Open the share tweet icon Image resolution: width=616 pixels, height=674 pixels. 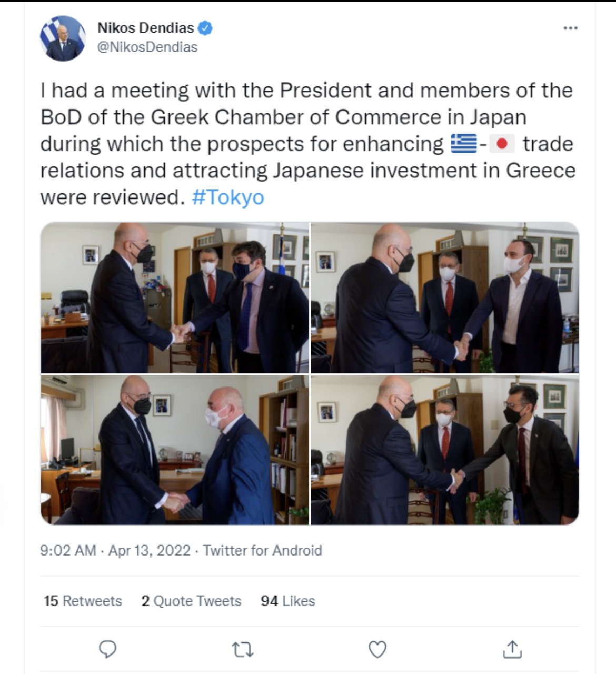tap(512, 649)
